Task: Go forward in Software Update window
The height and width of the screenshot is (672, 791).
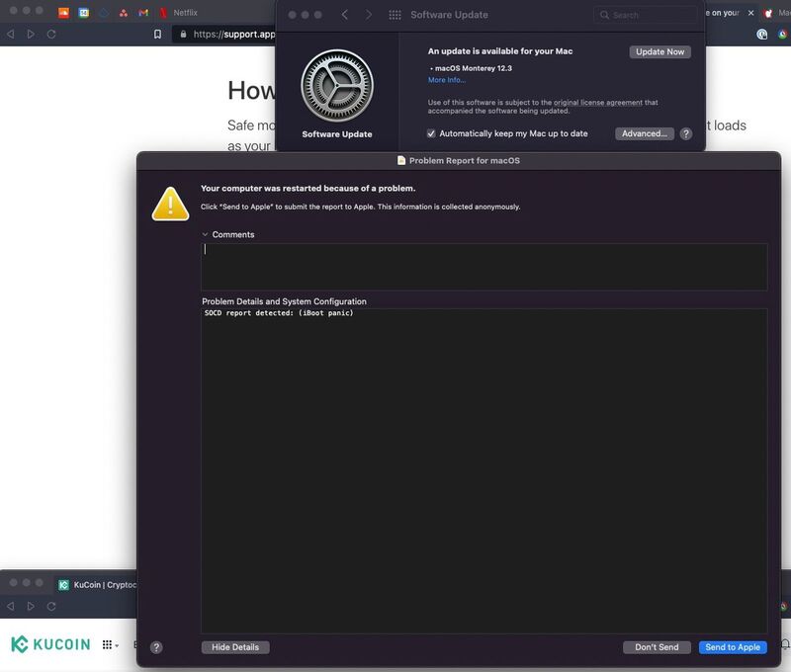Action: click(x=369, y=15)
